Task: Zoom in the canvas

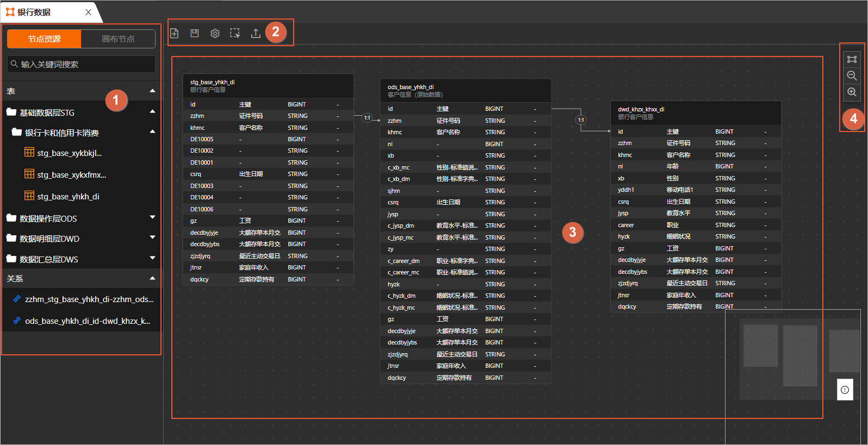Action: tap(852, 92)
